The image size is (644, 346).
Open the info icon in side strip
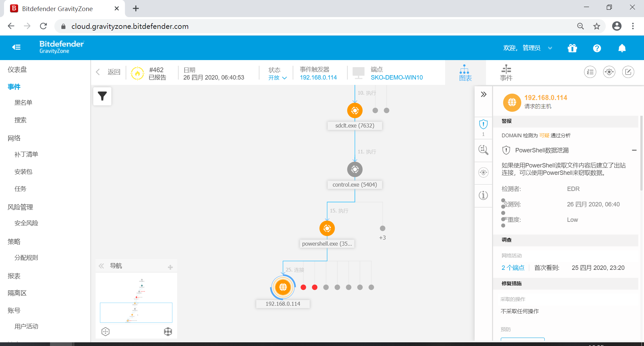(483, 195)
